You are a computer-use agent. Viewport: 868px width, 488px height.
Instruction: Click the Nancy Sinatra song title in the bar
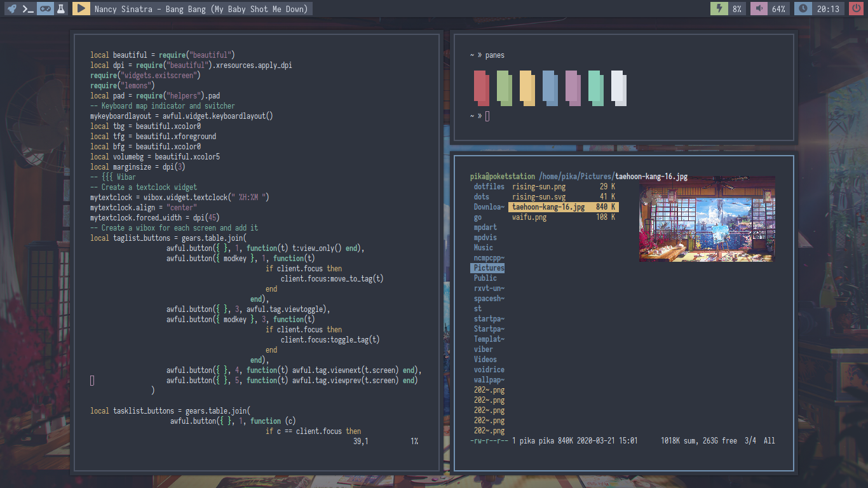tap(201, 9)
